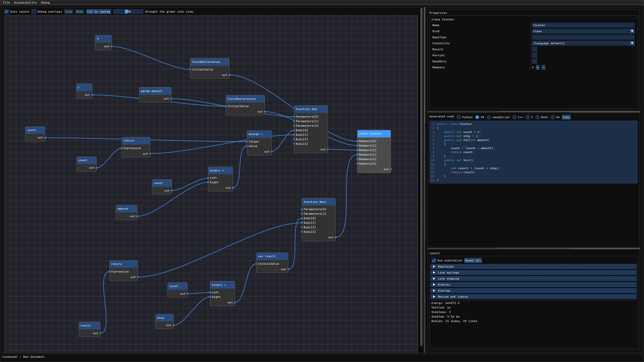Click Fit to canvas

tap(99, 12)
